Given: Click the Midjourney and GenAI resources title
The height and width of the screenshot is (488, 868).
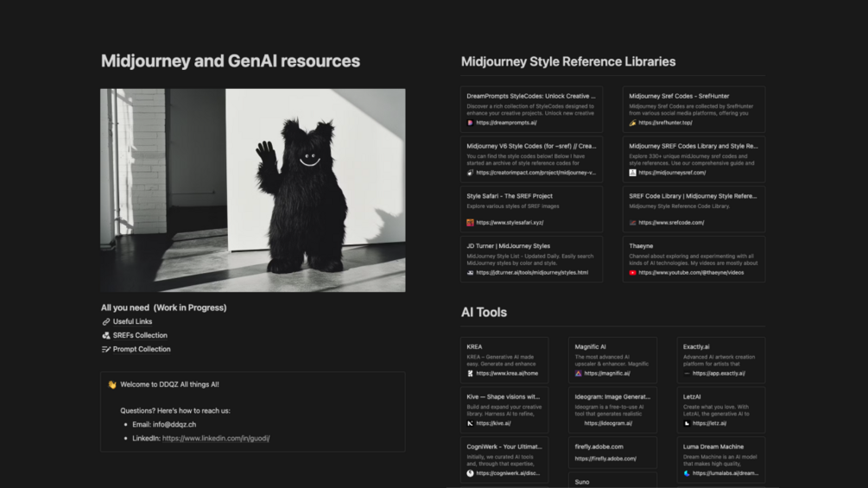Looking at the screenshot, I should point(231,60).
